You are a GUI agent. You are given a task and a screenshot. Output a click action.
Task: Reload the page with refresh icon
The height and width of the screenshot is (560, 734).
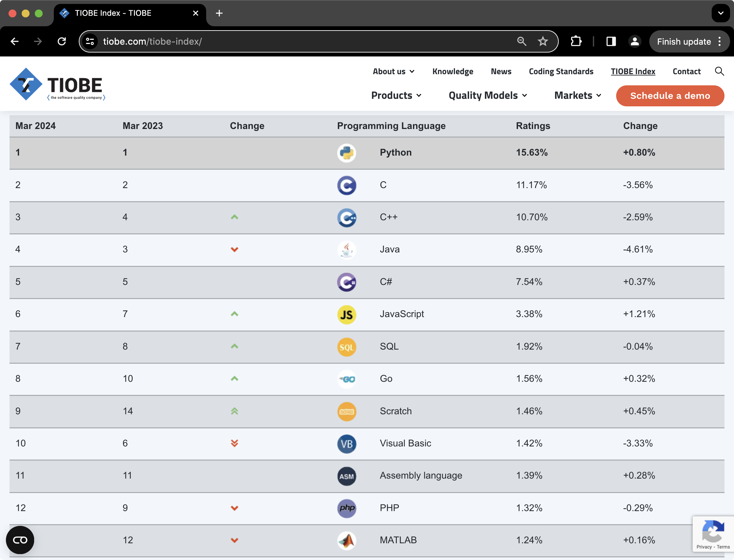pyautogui.click(x=62, y=41)
